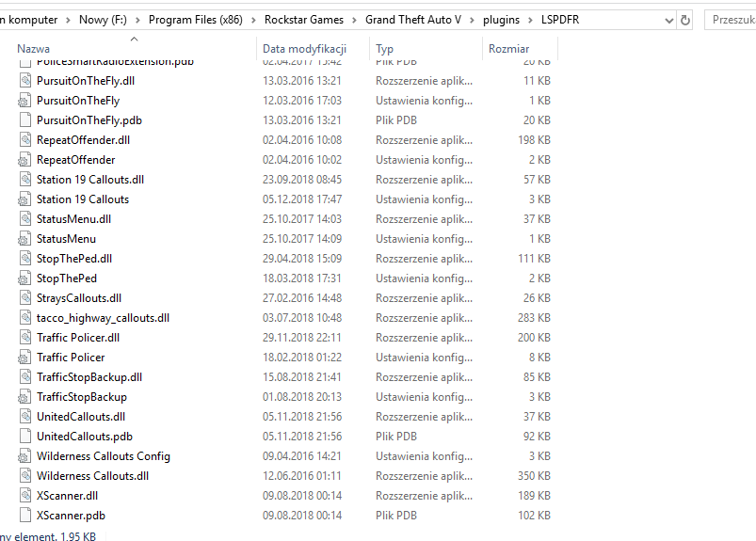Screen dimensions: 756x541
Task: Expand the chevron before Nowy (F:)
Action: (68, 21)
